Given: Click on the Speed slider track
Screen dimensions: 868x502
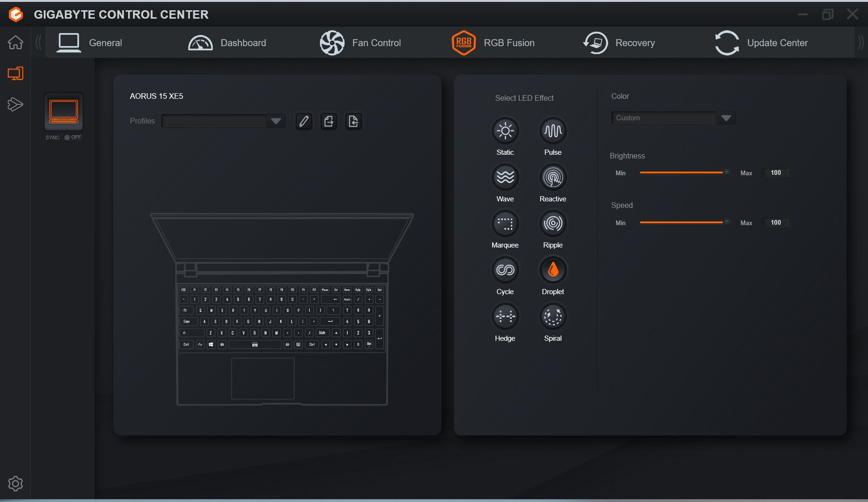Looking at the screenshot, I should [684, 222].
